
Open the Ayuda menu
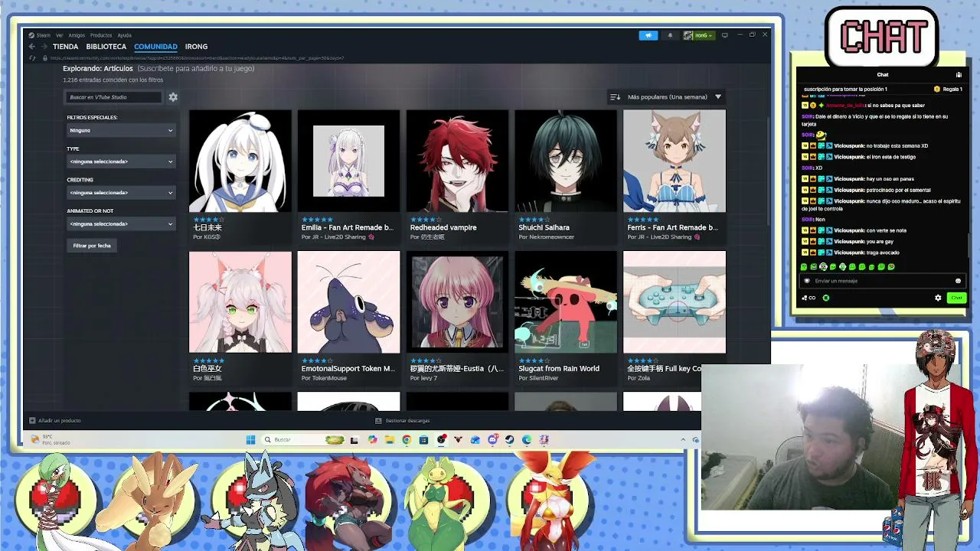[x=124, y=35]
